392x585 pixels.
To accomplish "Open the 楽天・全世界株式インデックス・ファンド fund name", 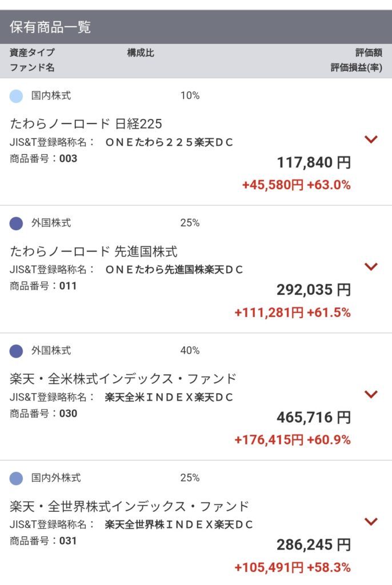I will click(x=130, y=506).
